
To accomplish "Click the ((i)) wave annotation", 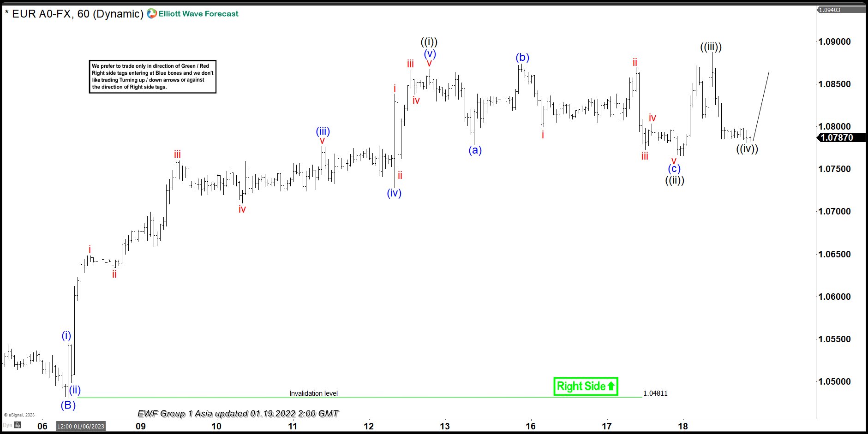I will pyautogui.click(x=430, y=42).
